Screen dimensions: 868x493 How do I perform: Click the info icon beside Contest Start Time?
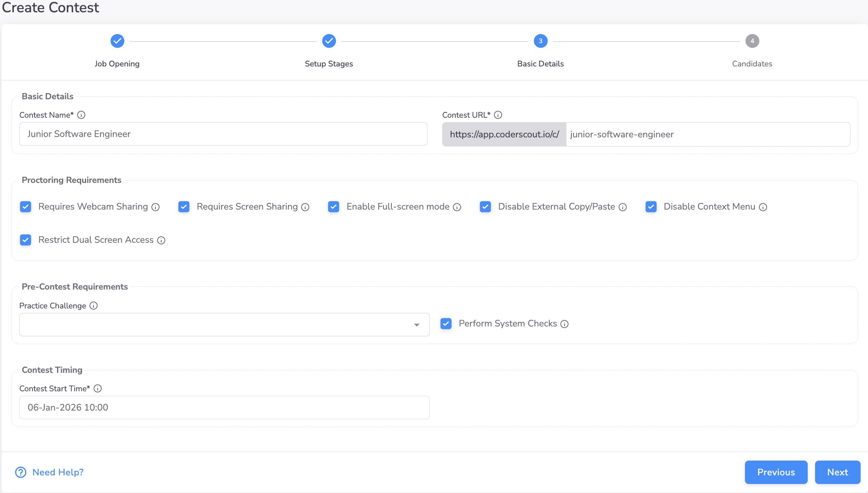point(98,388)
